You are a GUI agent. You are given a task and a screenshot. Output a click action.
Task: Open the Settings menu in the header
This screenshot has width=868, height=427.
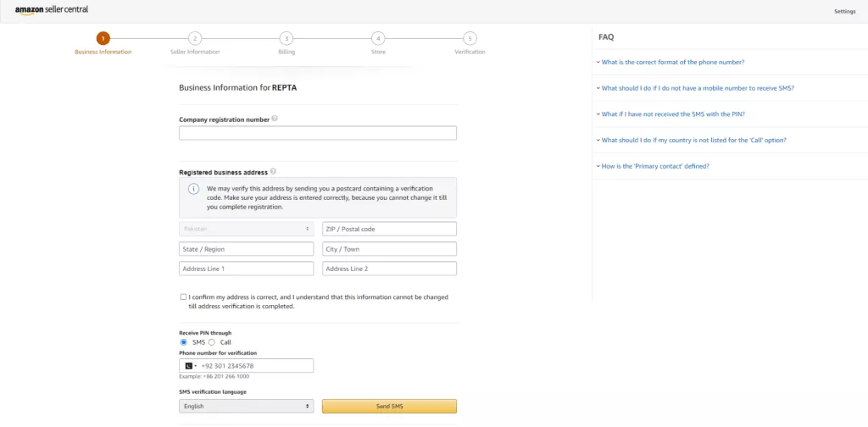coord(845,11)
